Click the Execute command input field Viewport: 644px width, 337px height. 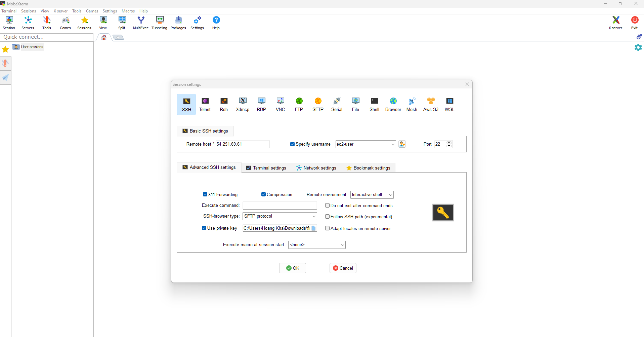coord(280,205)
